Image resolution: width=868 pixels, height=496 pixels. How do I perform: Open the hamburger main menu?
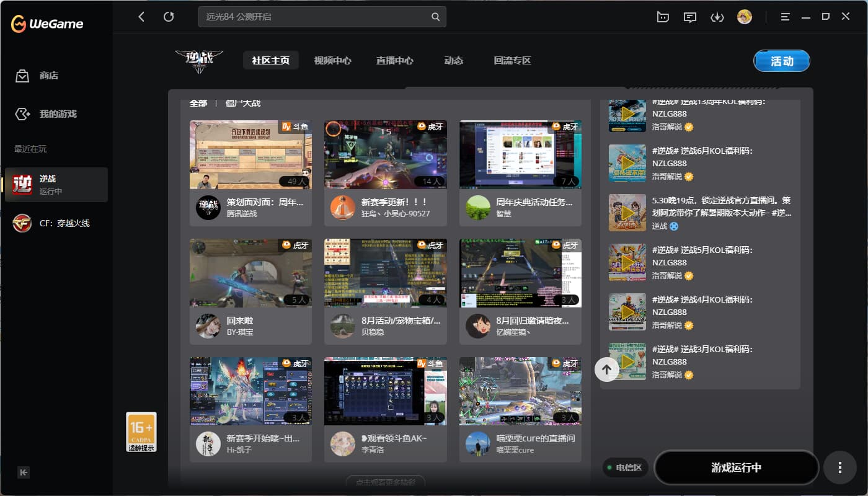(x=786, y=17)
